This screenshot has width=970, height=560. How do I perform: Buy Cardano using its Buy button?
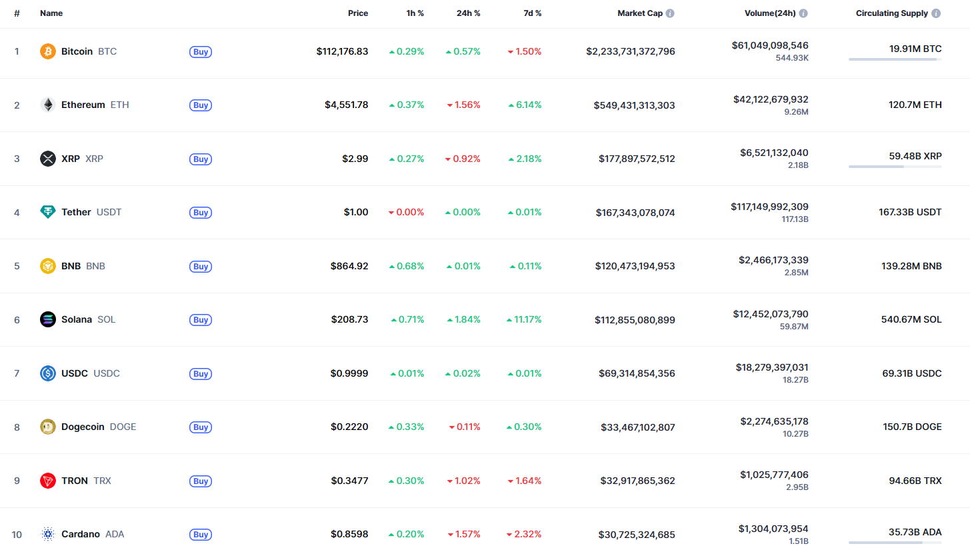coord(201,535)
